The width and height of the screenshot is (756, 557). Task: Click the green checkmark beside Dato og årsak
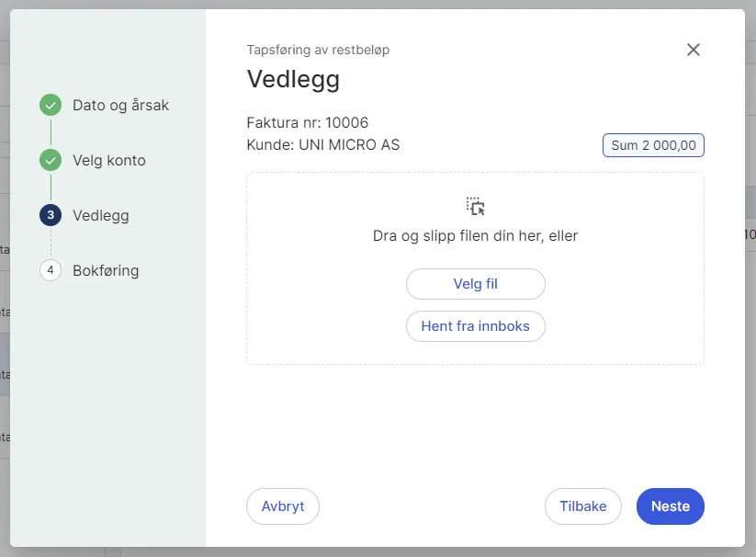click(x=51, y=105)
